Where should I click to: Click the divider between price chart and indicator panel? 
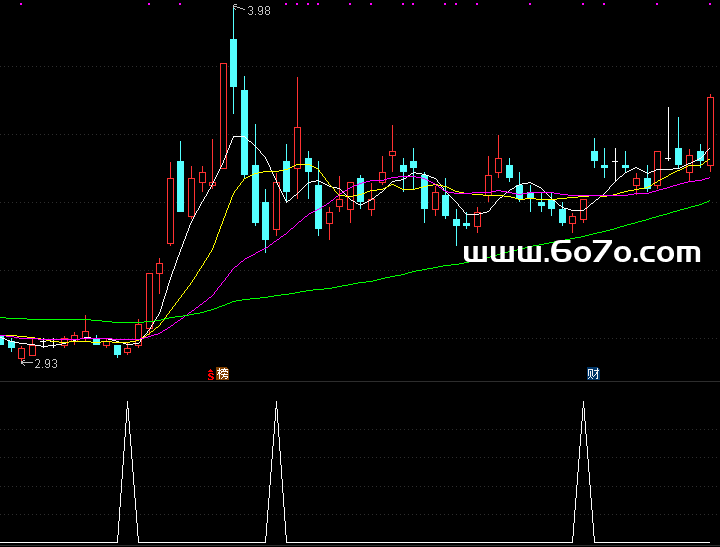pos(360,381)
